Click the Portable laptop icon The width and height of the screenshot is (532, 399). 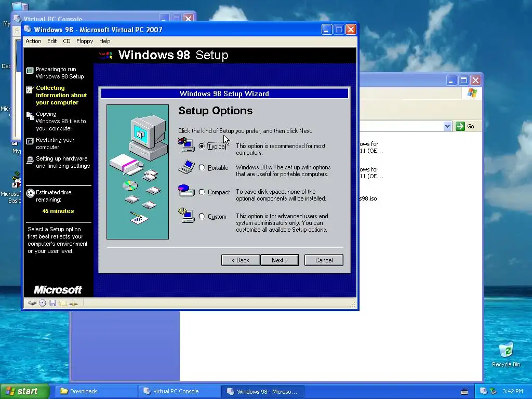(x=187, y=167)
